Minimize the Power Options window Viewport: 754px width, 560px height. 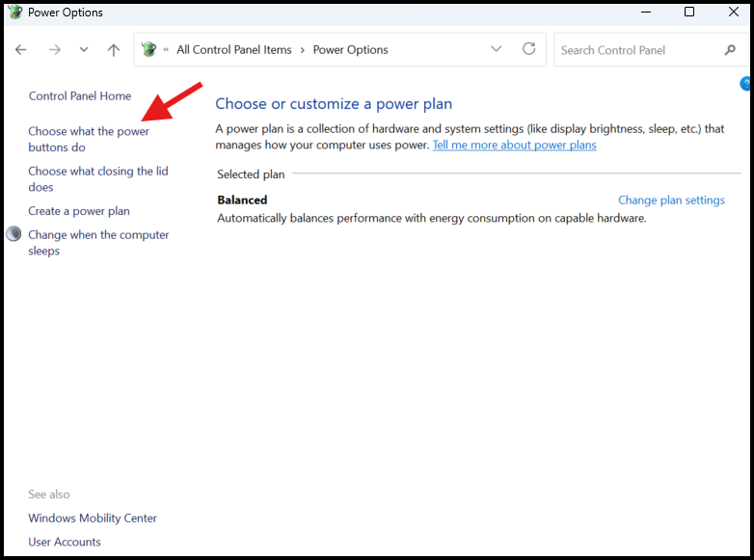(x=646, y=12)
